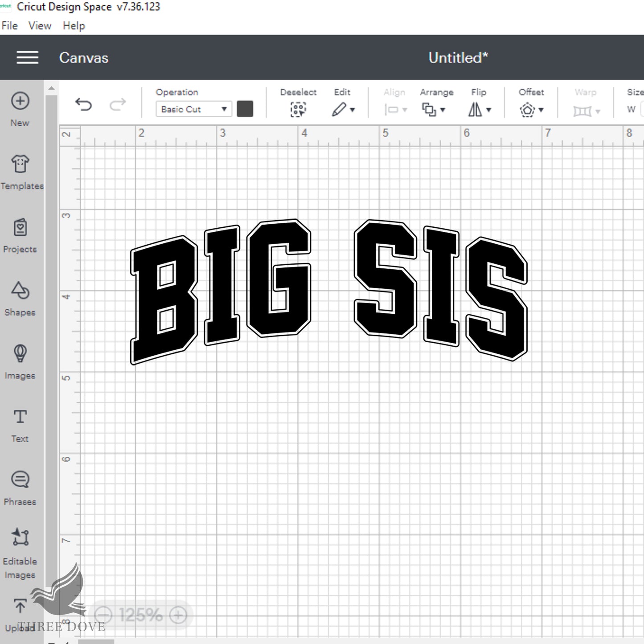Select the BIG SIS design on canvas
The height and width of the screenshot is (644, 644).
tap(329, 292)
